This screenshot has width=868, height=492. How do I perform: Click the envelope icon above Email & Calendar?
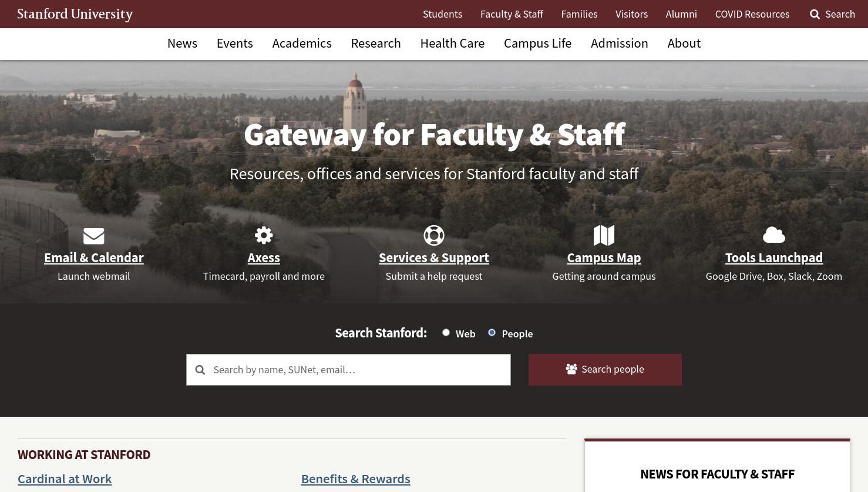click(x=94, y=236)
